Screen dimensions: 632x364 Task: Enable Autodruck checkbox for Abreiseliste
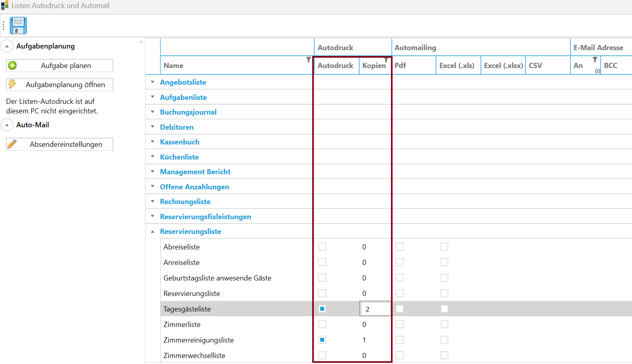coord(322,247)
